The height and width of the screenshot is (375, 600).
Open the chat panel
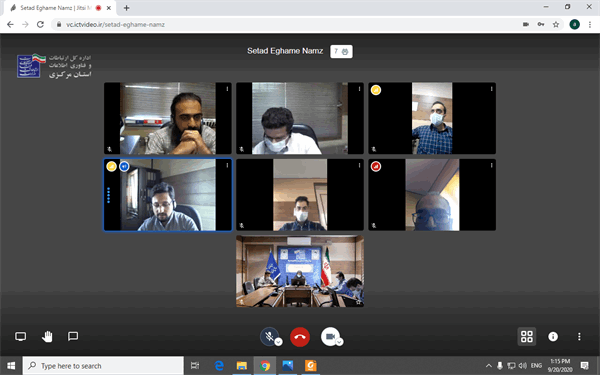[73, 336]
